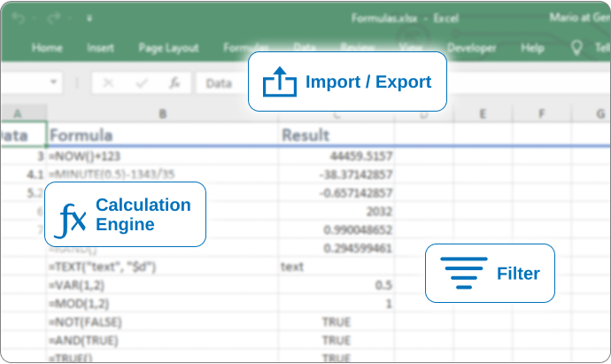The width and height of the screenshot is (611, 364).
Task: Click the 44459.5157 result cell
Action: 336,156
